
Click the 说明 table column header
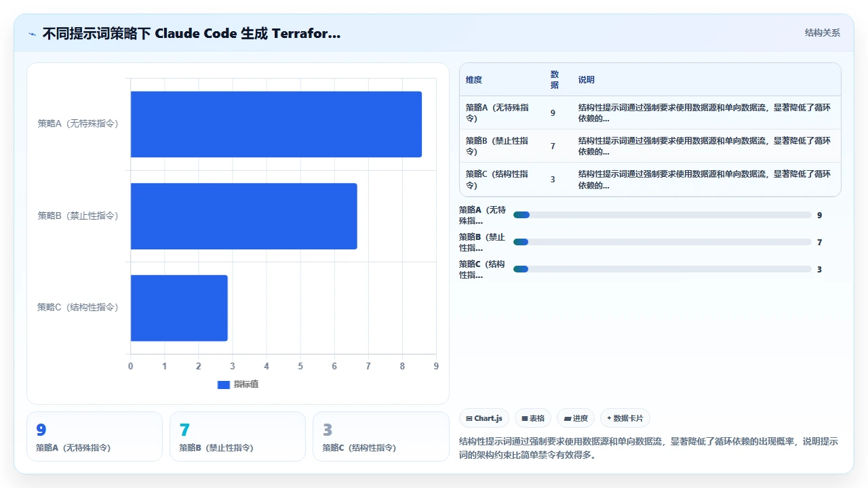[x=587, y=80]
